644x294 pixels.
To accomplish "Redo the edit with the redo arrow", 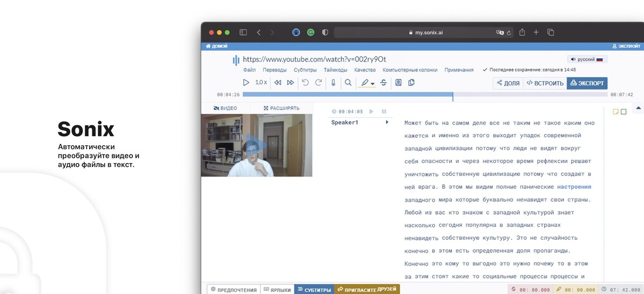I will pos(318,83).
